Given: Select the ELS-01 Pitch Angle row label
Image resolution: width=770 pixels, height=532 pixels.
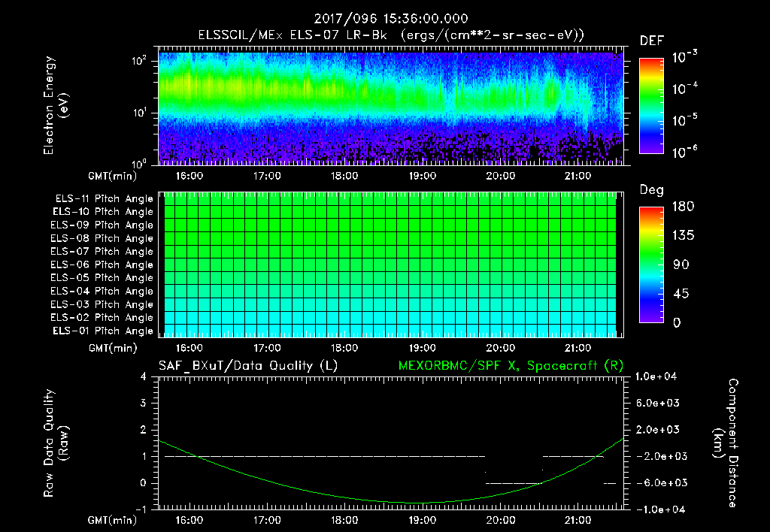Looking at the screenshot, I should 103,331.
